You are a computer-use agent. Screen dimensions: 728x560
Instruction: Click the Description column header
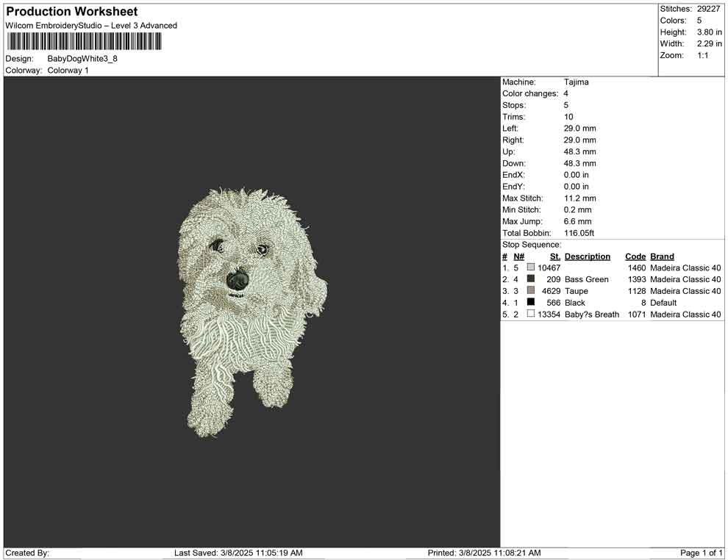tap(587, 256)
